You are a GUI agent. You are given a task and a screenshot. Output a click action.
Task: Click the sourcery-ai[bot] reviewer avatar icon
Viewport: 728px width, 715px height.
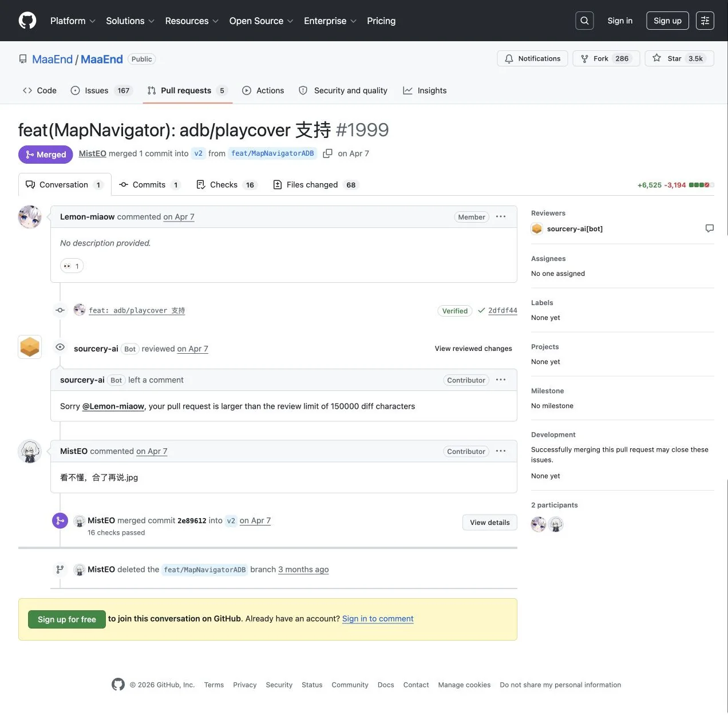pyautogui.click(x=537, y=229)
